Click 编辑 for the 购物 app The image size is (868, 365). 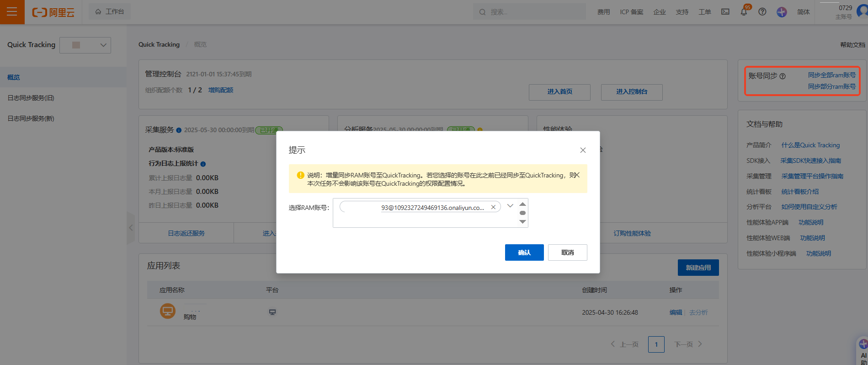(x=676, y=312)
